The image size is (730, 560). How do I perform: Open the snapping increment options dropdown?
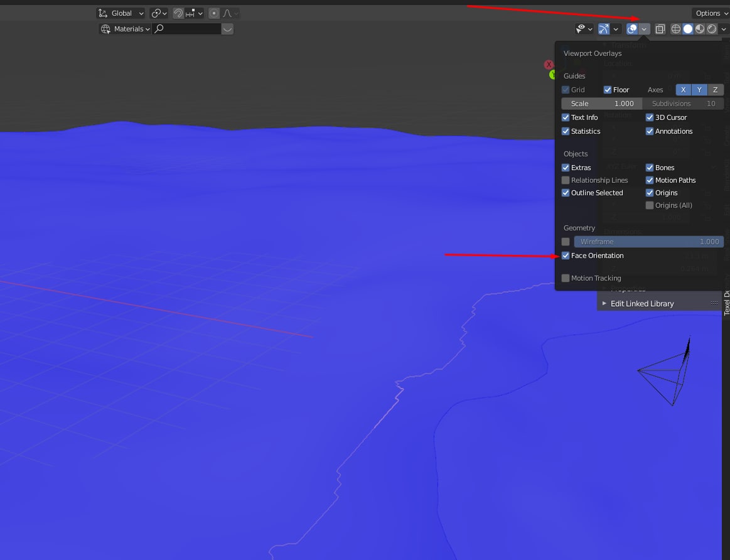(195, 14)
